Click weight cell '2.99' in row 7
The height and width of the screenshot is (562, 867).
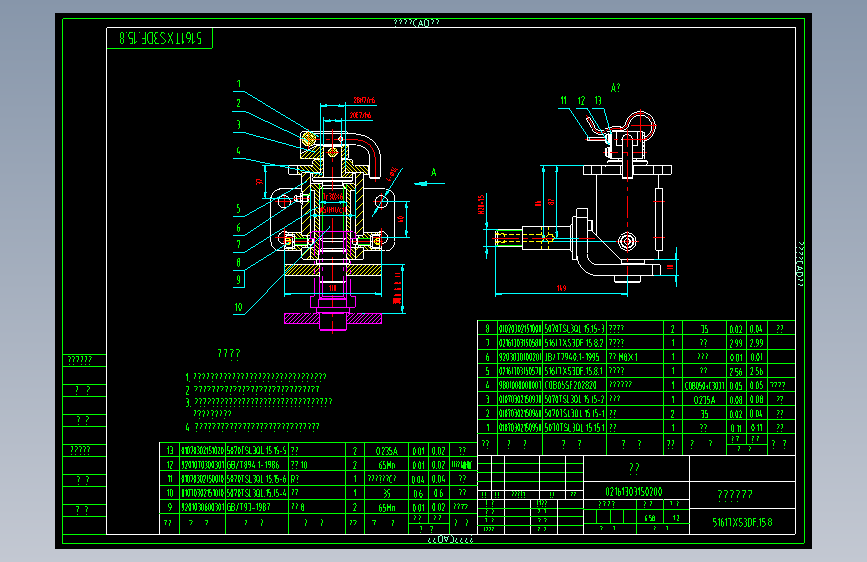click(x=756, y=343)
